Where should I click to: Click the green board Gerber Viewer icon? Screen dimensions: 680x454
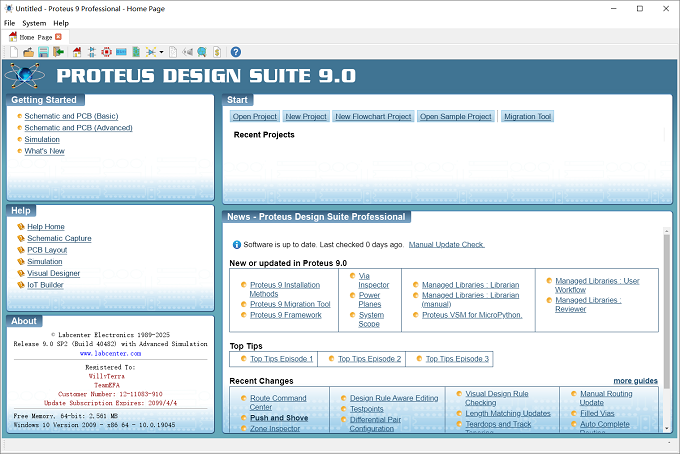[x=136, y=52]
